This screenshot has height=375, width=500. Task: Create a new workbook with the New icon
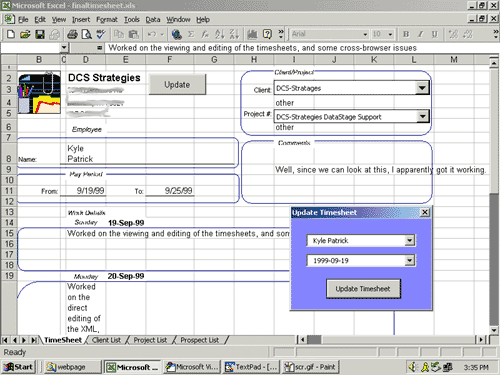(x=11, y=34)
